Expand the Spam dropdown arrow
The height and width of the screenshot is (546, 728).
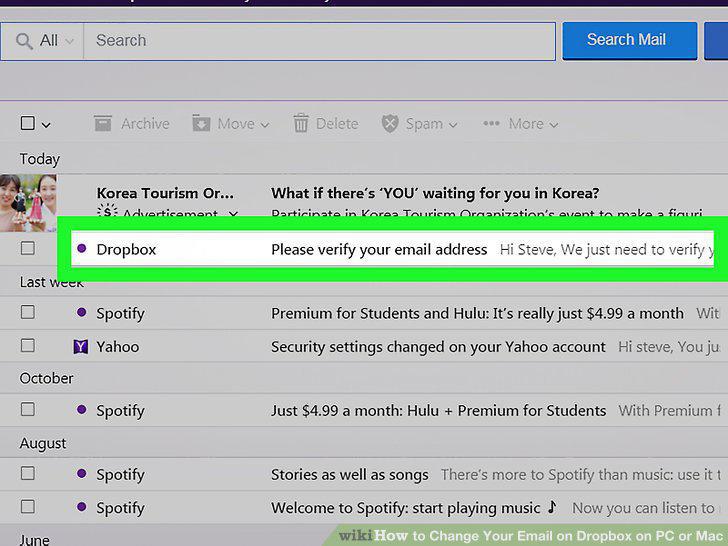coord(453,125)
